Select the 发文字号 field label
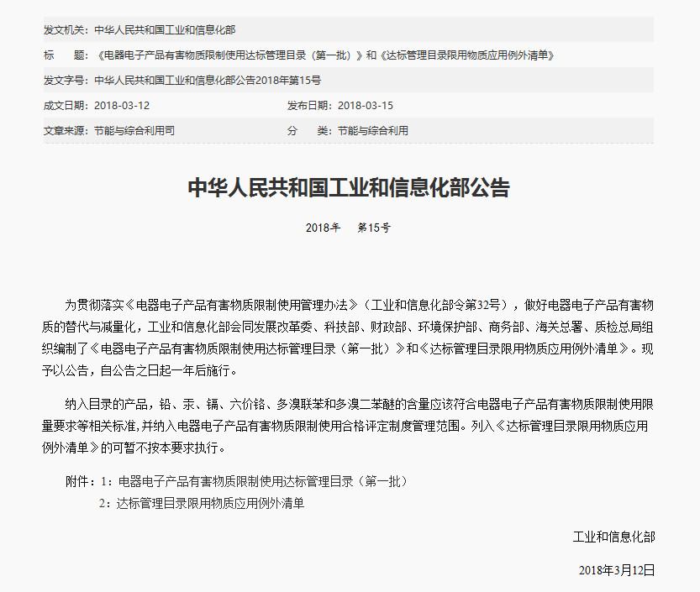 point(65,81)
